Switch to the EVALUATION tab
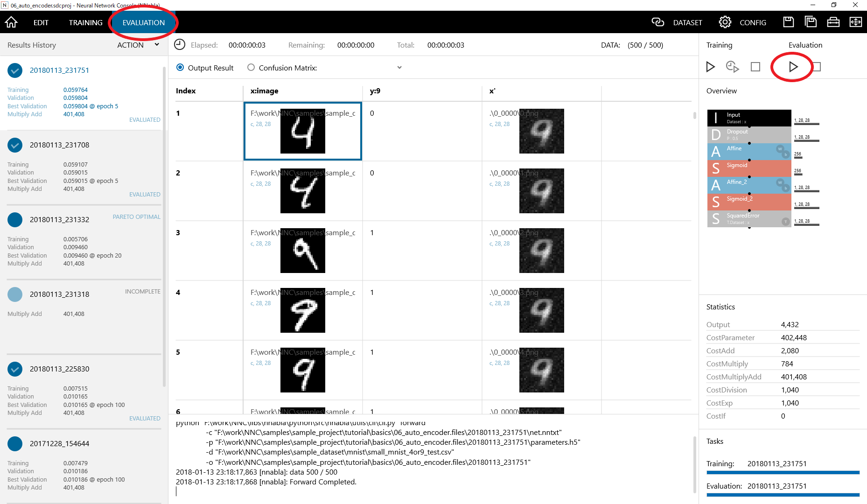 pyautogui.click(x=144, y=22)
